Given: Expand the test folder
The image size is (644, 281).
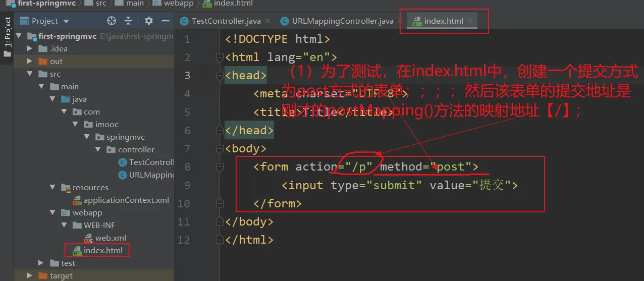Looking at the screenshot, I should (42, 263).
